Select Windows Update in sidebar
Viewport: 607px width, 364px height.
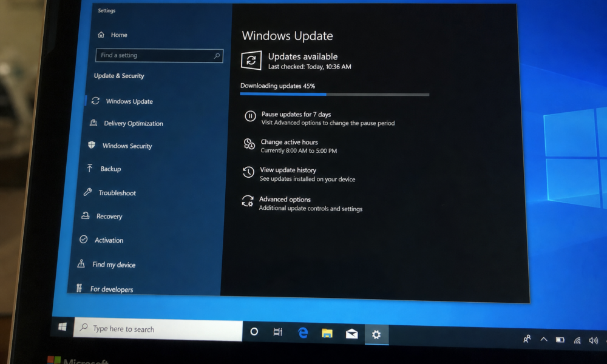(129, 101)
